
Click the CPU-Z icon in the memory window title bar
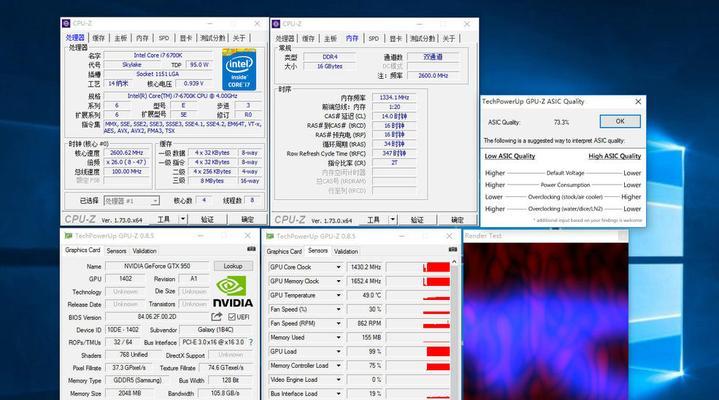[276, 24]
